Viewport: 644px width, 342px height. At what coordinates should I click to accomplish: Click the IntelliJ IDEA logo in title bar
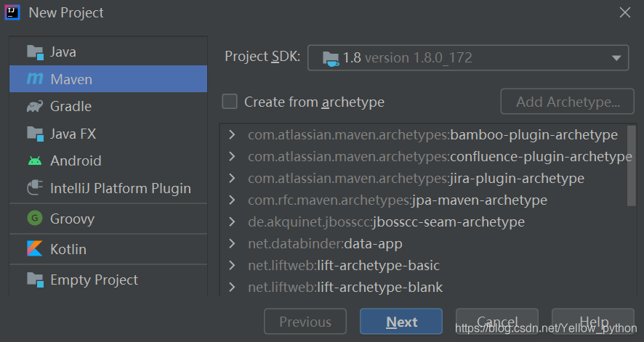[x=12, y=12]
